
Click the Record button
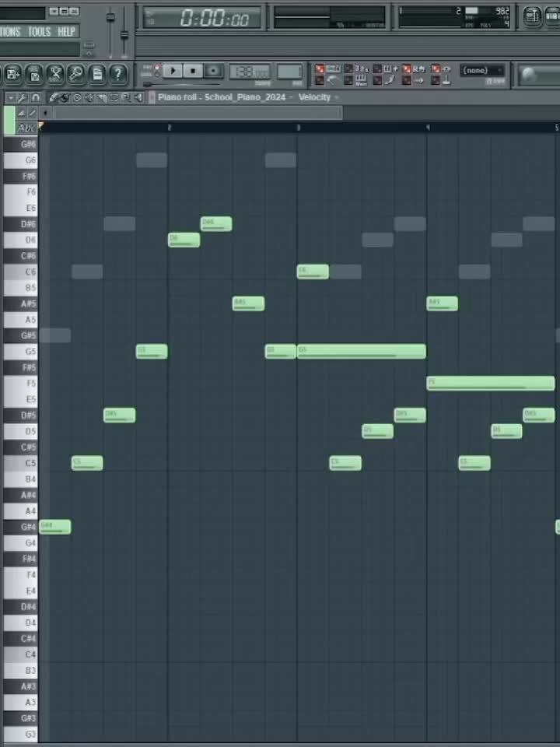coord(213,71)
